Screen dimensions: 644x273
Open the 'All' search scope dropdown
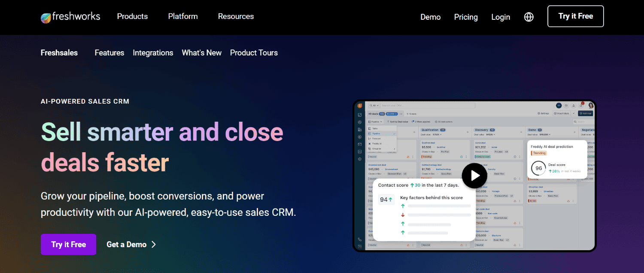pos(374,105)
